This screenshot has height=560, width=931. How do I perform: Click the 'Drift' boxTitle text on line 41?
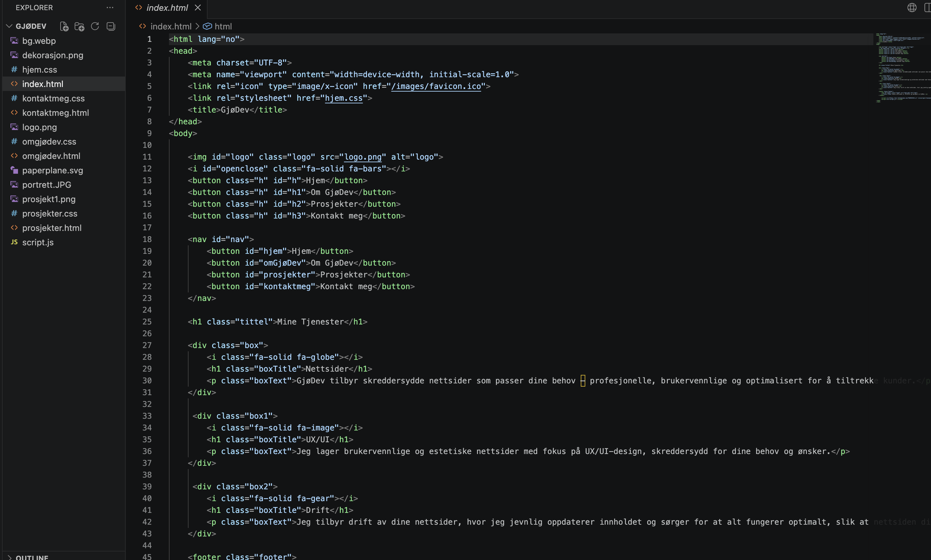click(x=318, y=510)
